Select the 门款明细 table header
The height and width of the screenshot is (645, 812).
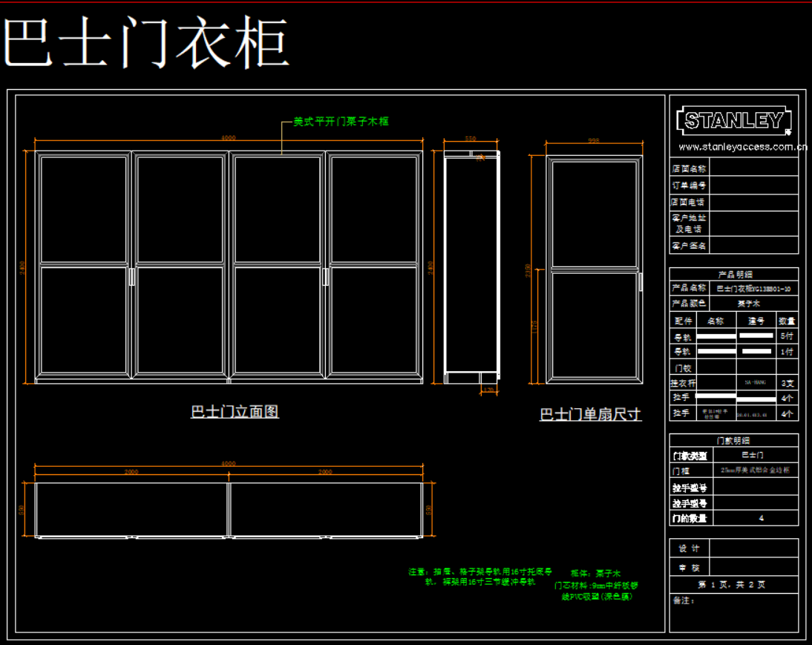734,441
